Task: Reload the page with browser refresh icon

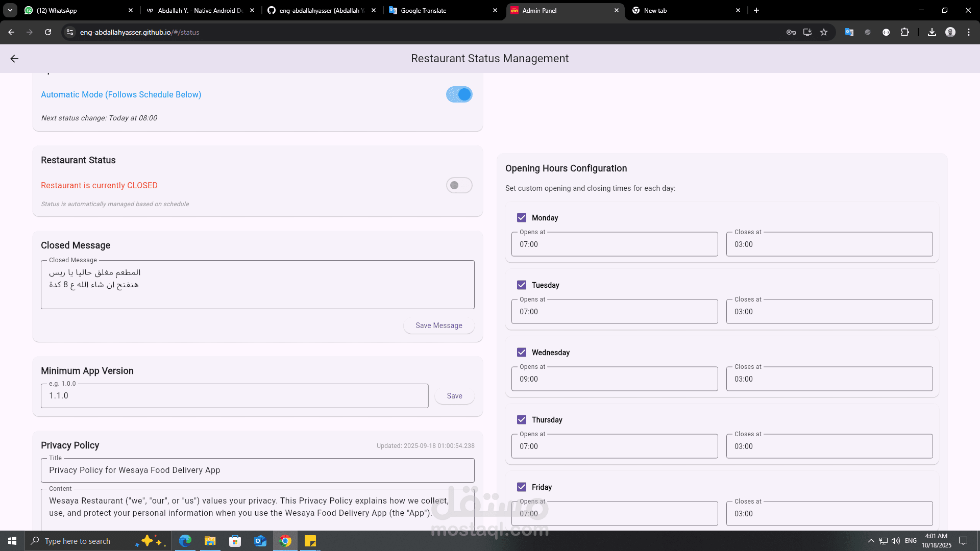Action: [48, 32]
